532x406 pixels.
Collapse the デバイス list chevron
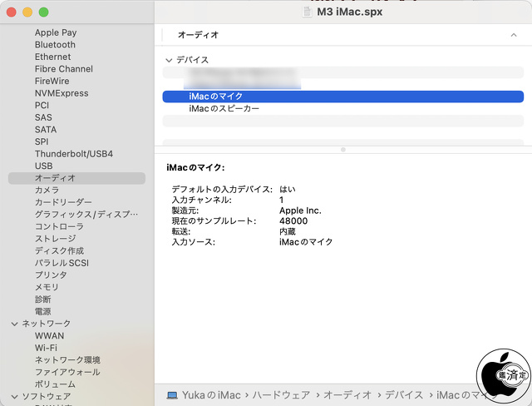(169, 61)
